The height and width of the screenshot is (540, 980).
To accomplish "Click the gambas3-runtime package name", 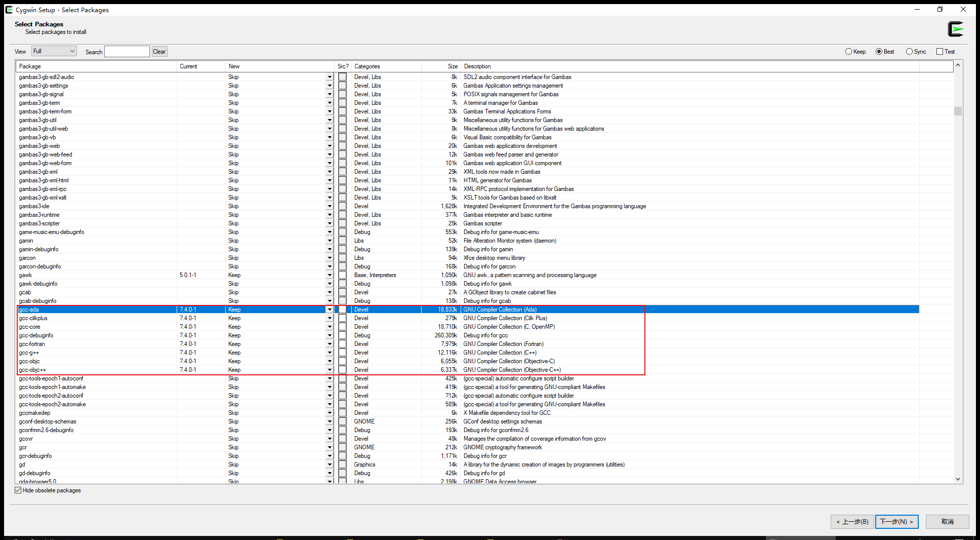I will pos(39,215).
